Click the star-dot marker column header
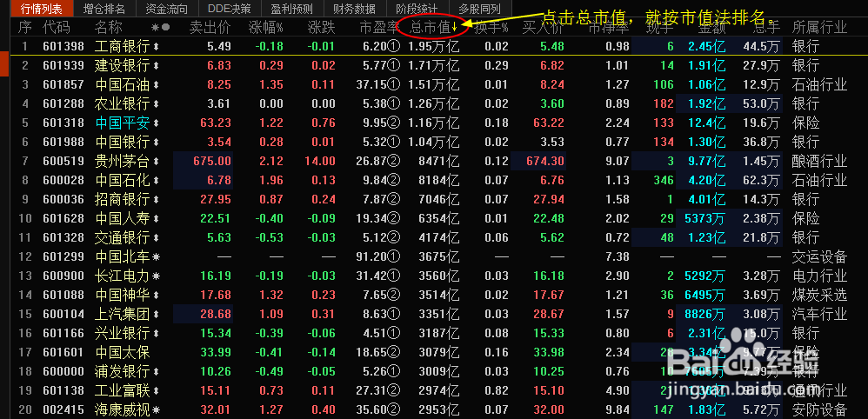 [x=161, y=27]
